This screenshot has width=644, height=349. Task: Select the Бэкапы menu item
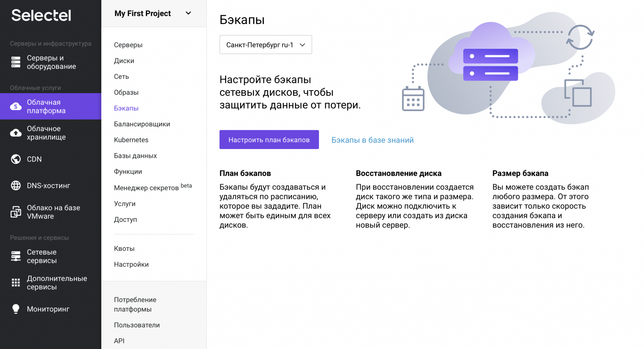(126, 108)
